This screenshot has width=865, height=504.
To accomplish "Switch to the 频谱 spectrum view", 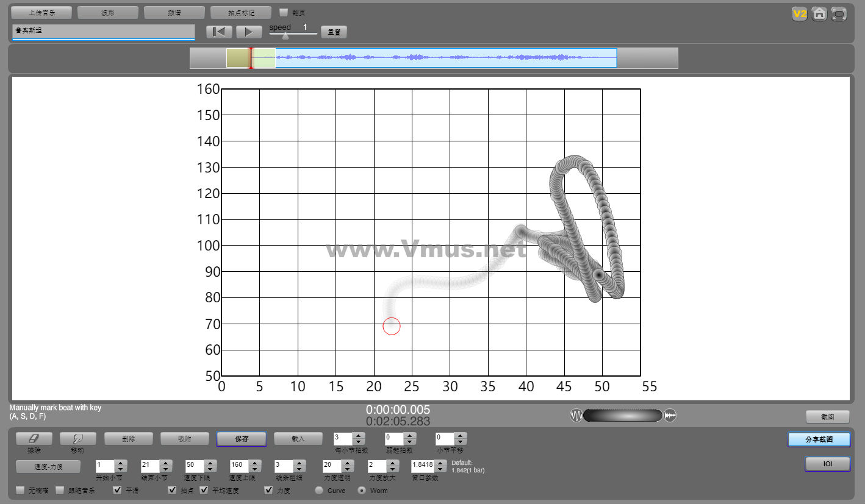I will (x=174, y=13).
